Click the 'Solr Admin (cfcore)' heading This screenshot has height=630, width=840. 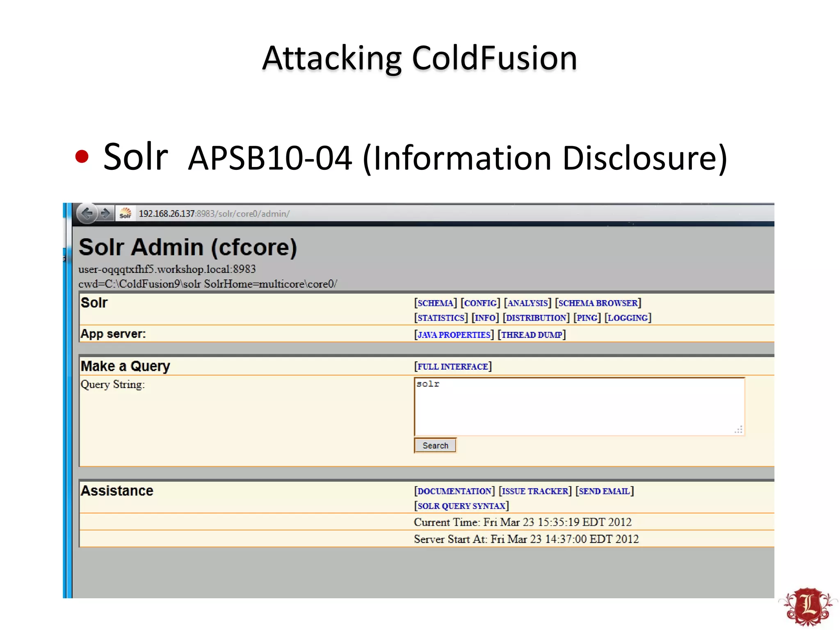coord(187,247)
